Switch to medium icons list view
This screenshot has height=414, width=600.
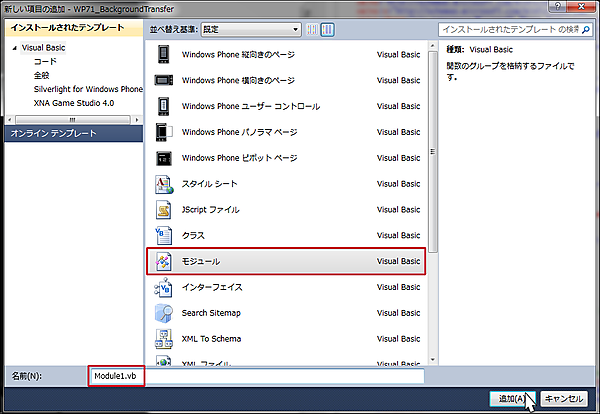pyautogui.click(x=327, y=29)
